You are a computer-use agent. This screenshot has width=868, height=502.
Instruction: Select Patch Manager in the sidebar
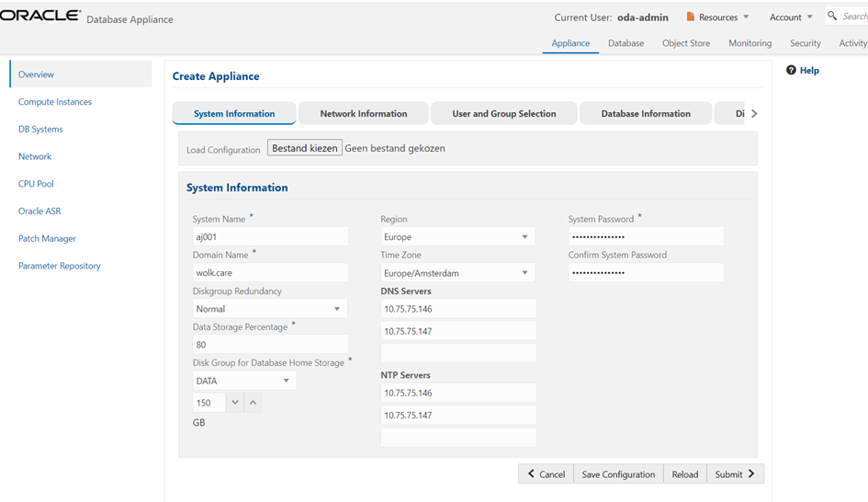click(x=47, y=239)
